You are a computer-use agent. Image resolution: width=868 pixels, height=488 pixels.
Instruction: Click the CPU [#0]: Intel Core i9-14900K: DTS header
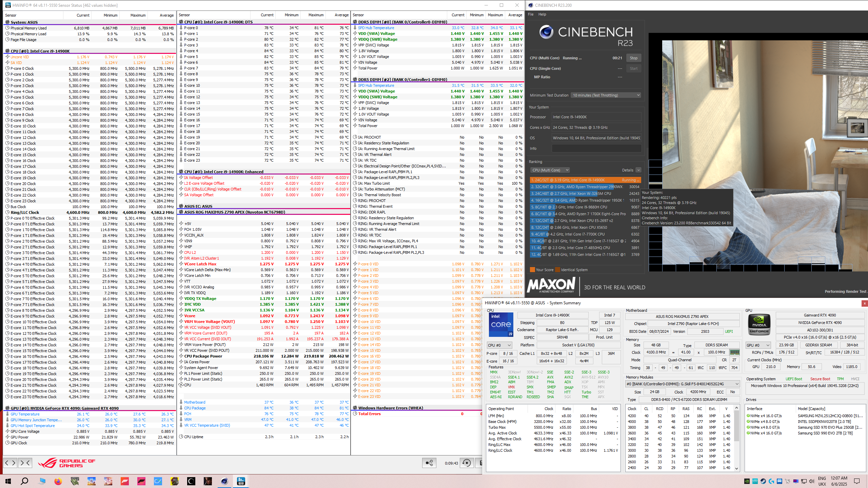point(264,22)
